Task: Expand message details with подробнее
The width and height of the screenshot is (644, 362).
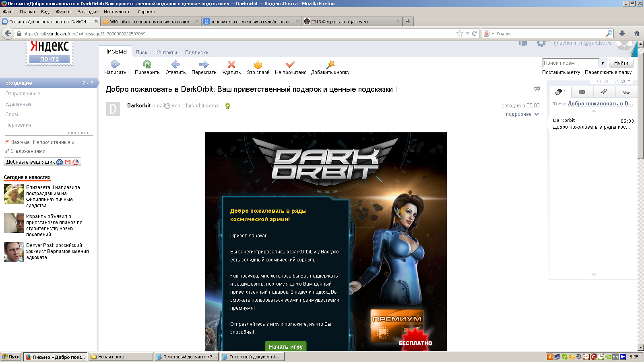Action: [x=522, y=114]
